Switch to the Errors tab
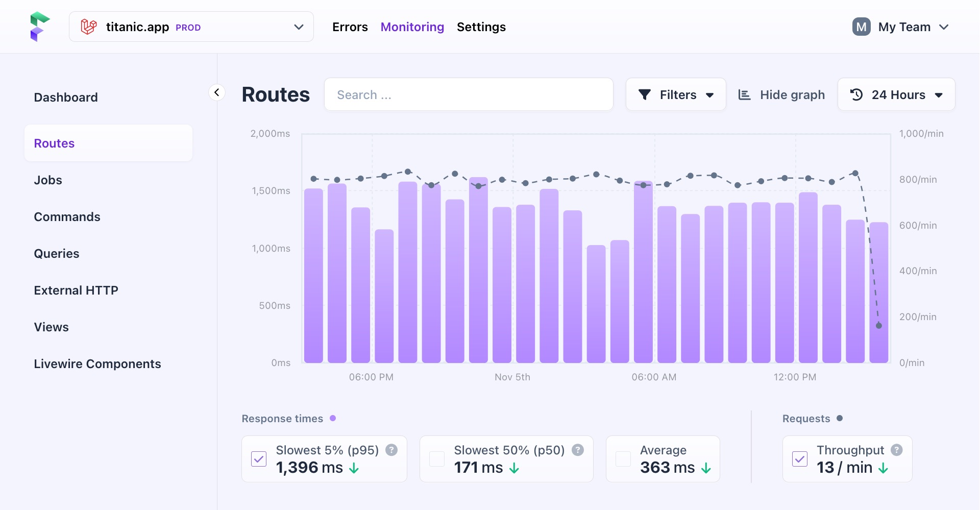Viewport: 980px width, 510px height. click(350, 27)
